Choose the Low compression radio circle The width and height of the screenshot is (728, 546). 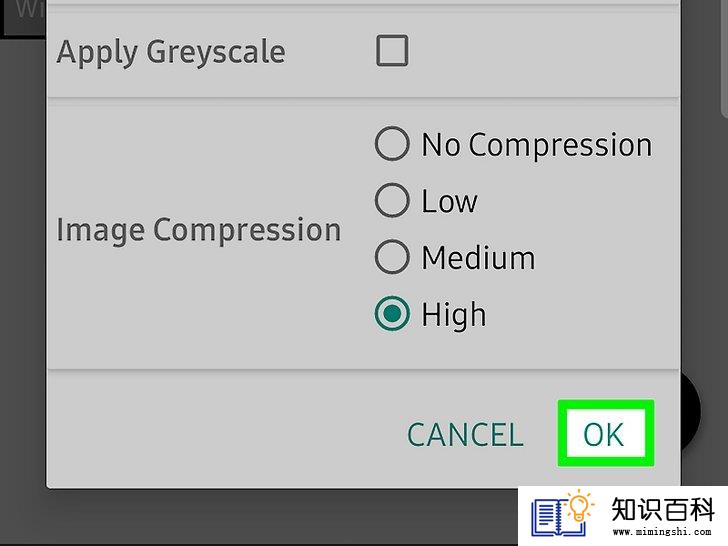tap(392, 201)
